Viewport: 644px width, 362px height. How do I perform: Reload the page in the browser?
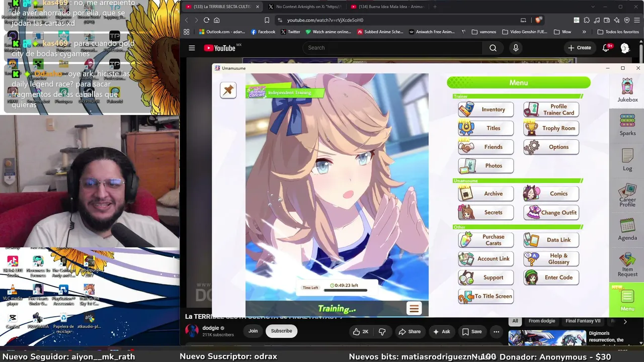[206, 20]
